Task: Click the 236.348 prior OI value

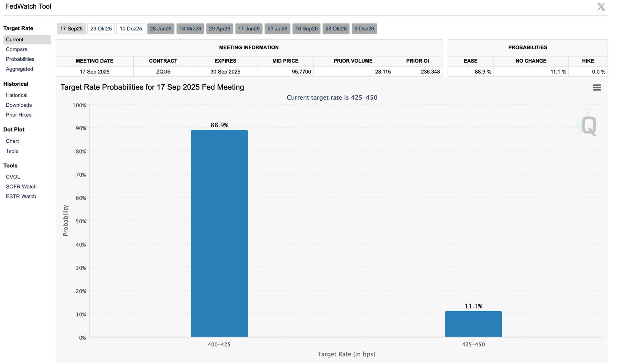Action: [430, 71]
